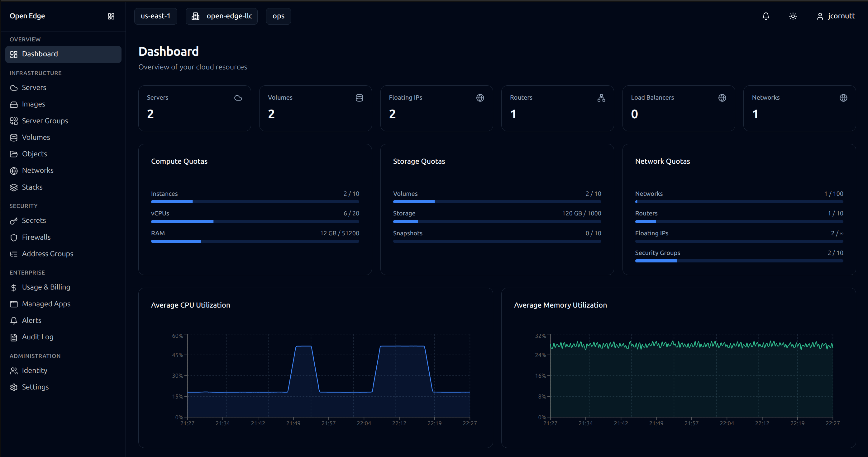Collapse the sidebar using the grid icon

[x=111, y=16]
